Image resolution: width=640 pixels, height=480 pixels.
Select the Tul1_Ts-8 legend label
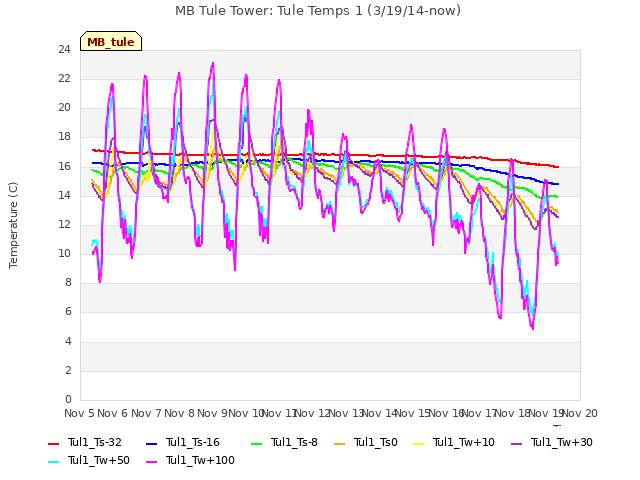tap(294, 442)
